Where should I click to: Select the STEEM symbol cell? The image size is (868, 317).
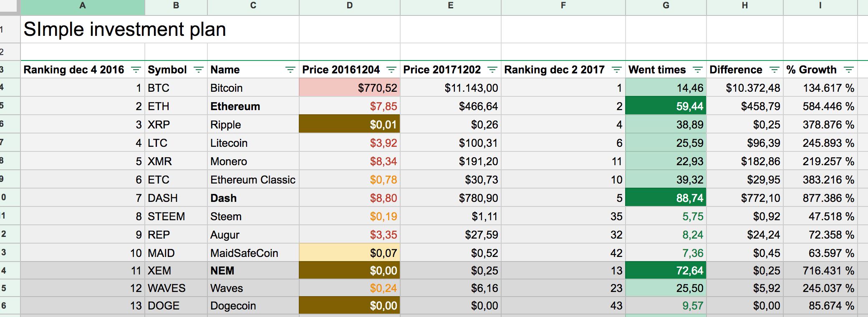pyautogui.click(x=176, y=216)
